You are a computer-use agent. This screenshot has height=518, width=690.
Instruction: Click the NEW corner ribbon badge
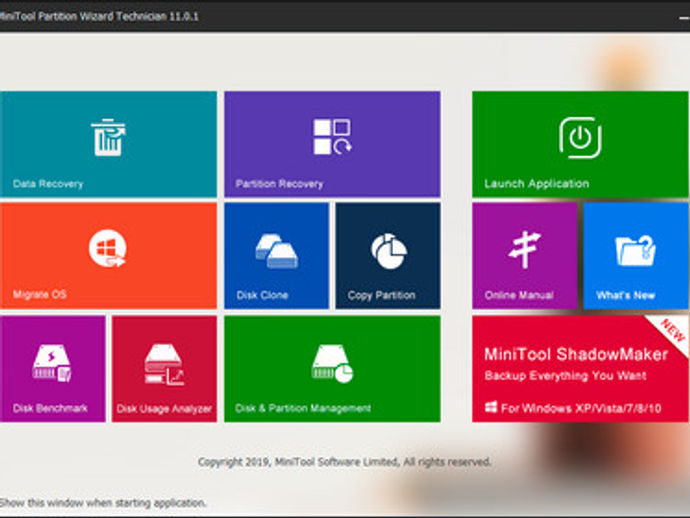[x=672, y=331]
